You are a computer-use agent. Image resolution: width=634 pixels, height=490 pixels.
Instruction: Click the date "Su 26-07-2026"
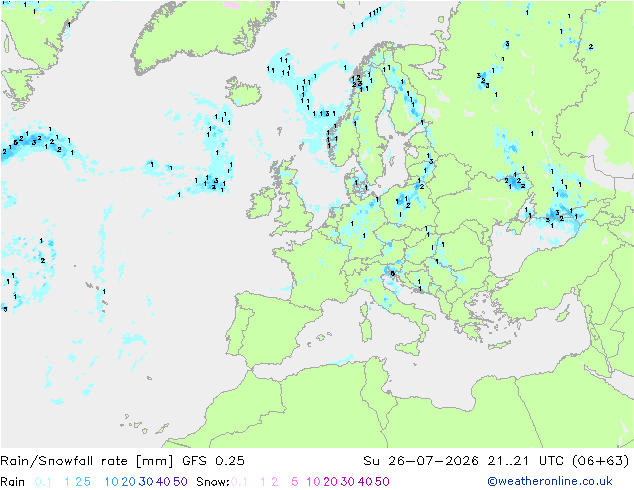(421, 461)
